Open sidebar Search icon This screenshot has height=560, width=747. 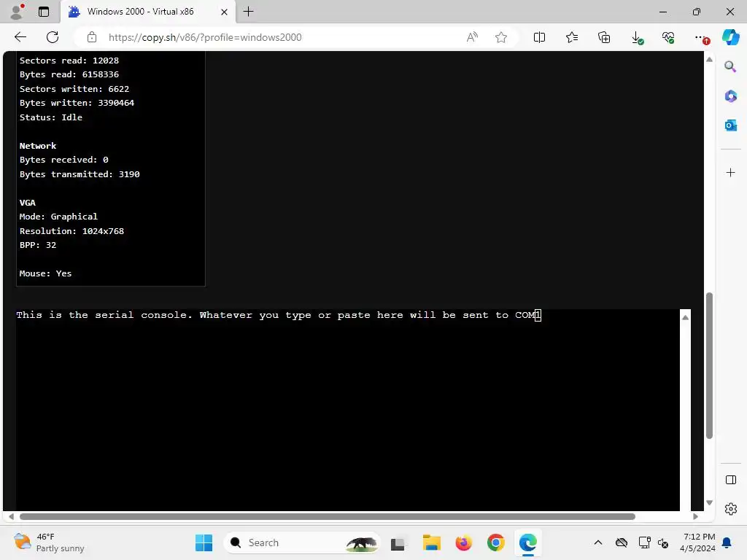point(730,66)
